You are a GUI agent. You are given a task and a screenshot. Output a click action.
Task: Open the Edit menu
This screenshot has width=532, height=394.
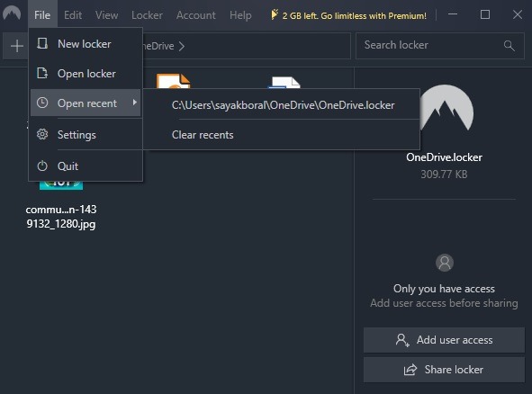pos(73,15)
